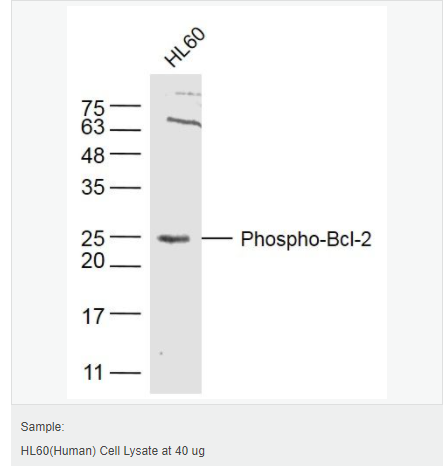
Task: Click the 48 marker label
Action: point(93,156)
